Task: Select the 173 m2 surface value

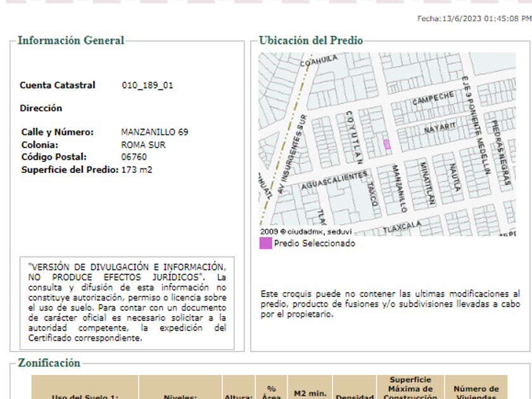Action: (136, 170)
